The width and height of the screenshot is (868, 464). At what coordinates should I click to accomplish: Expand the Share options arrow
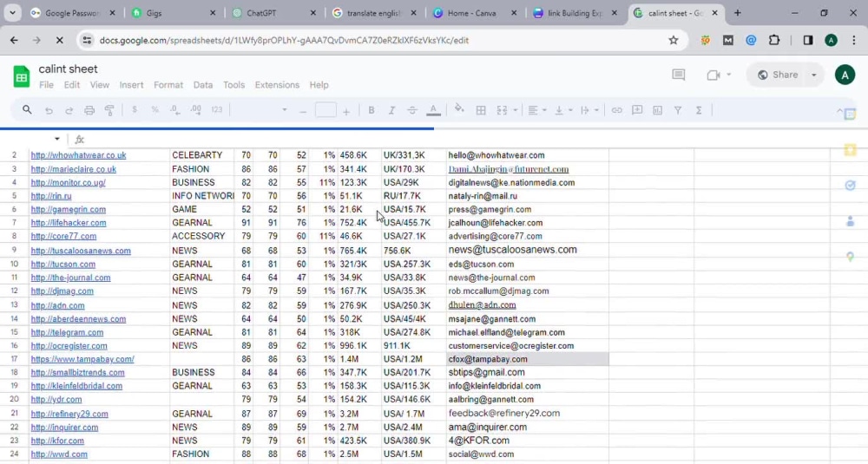pos(814,75)
